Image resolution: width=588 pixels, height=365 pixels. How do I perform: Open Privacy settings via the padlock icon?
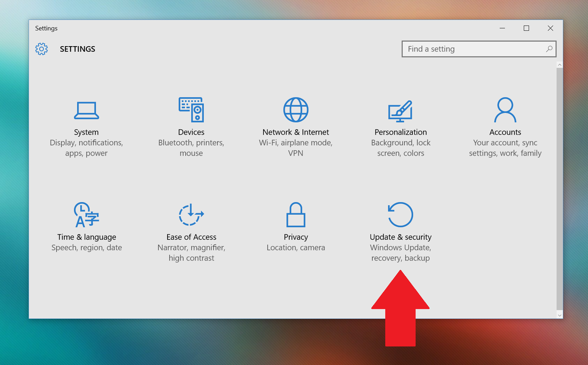295,214
